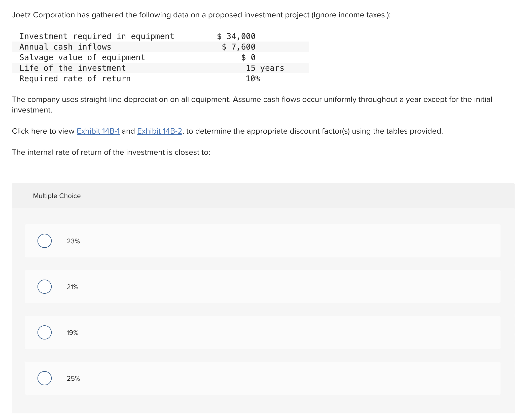Click the Annual cash inflows row label
Screen dimensions: 531x420
(65, 47)
